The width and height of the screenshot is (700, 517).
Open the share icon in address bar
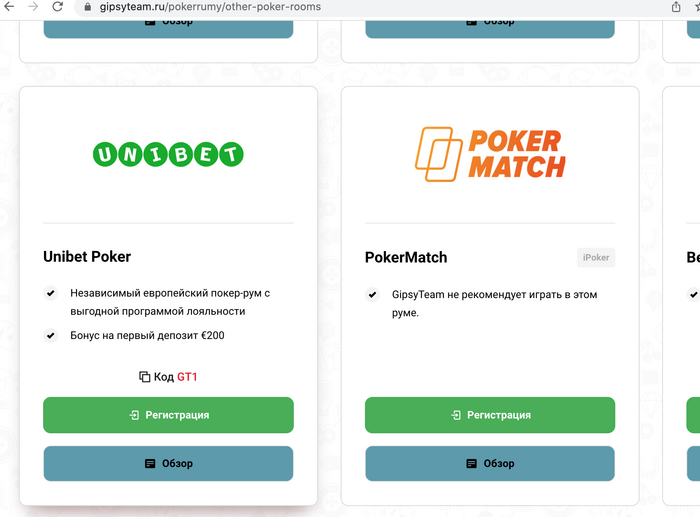coord(676,7)
